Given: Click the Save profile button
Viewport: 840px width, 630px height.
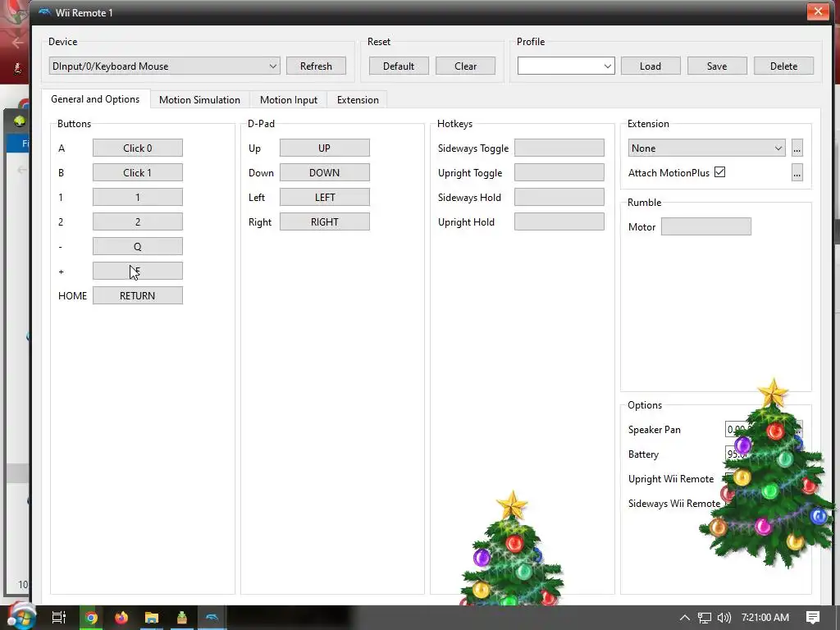Looking at the screenshot, I should coord(717,66).
